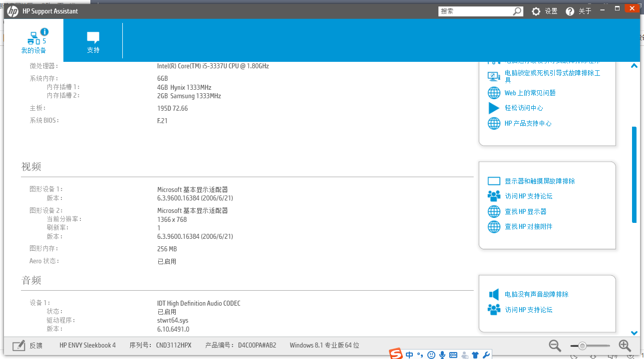
Task: Open soft keyboard icon on IME bar
Action: 453,355
